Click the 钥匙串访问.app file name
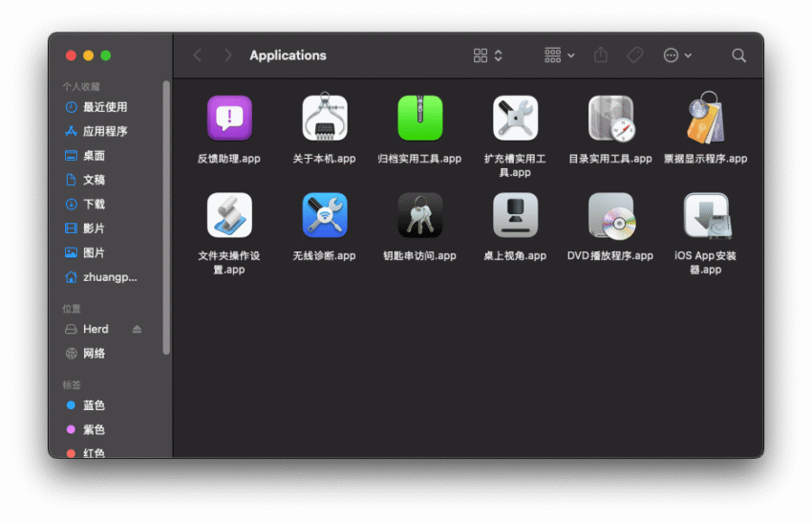 (x=419, y=256)
